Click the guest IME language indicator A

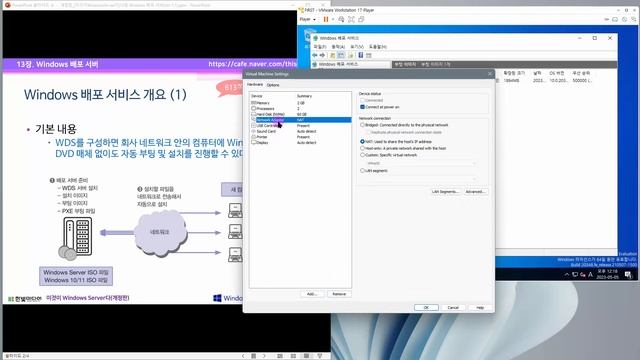click(x=590, y=274)
